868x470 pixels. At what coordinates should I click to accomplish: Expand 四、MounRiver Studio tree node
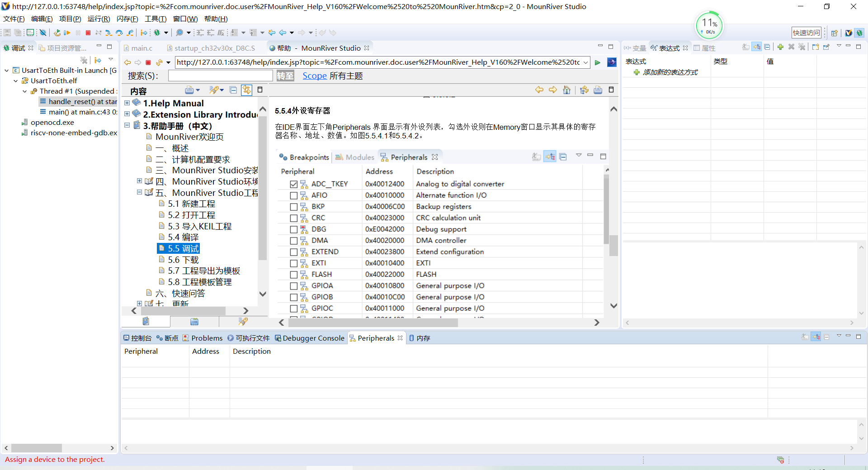[x=139, y=181]
